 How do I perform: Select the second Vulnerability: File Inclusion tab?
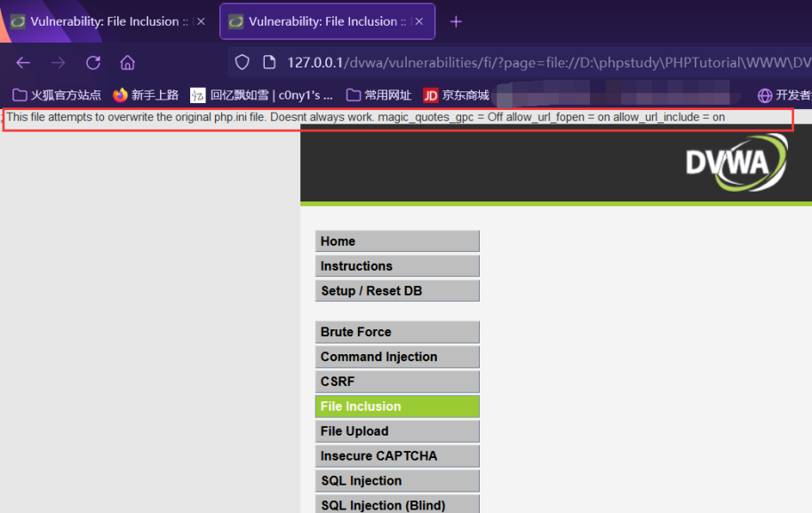(x=327, y=21)
